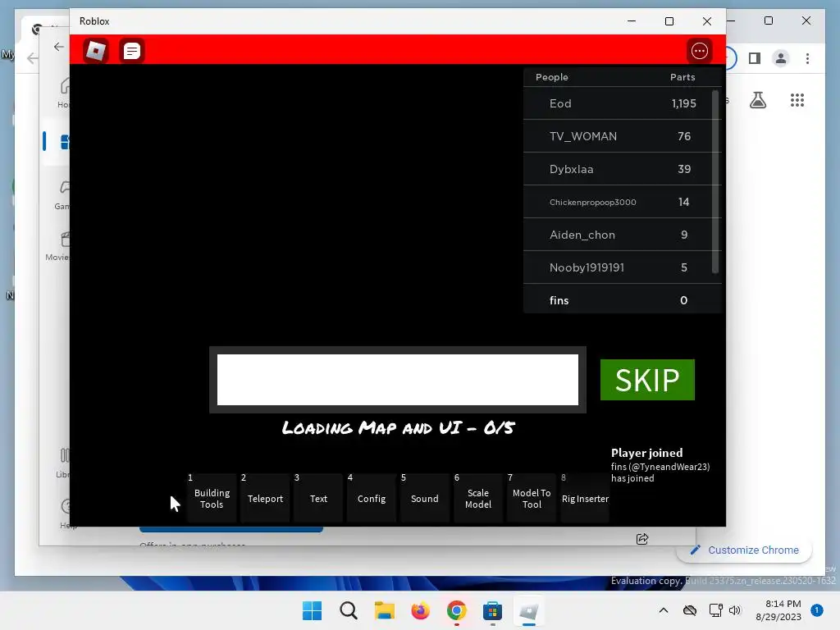The width and height of the screenshot is (840, 630).
Task: Click the cloud sync-off icon in the tray
Action: tap(690, 610)
